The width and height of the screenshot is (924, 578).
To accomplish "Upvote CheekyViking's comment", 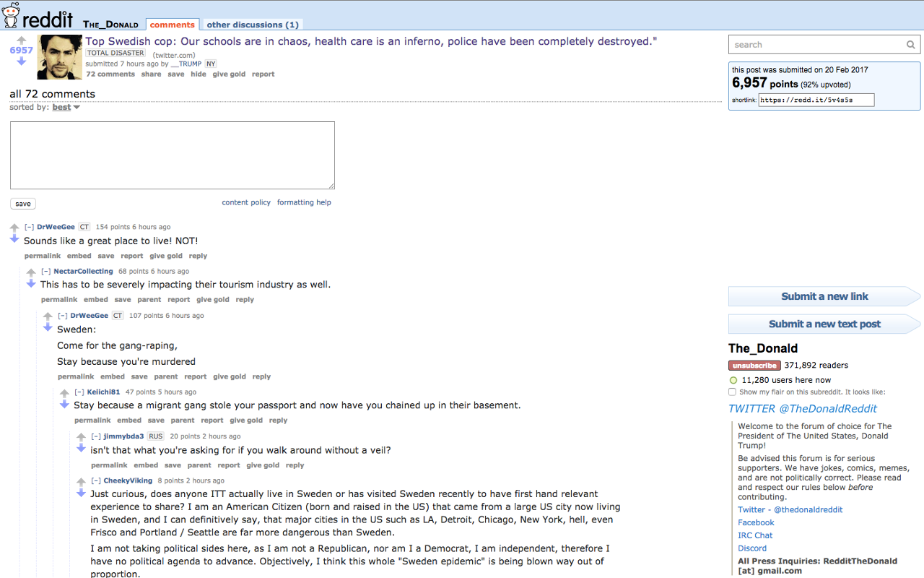I will 82,482.
